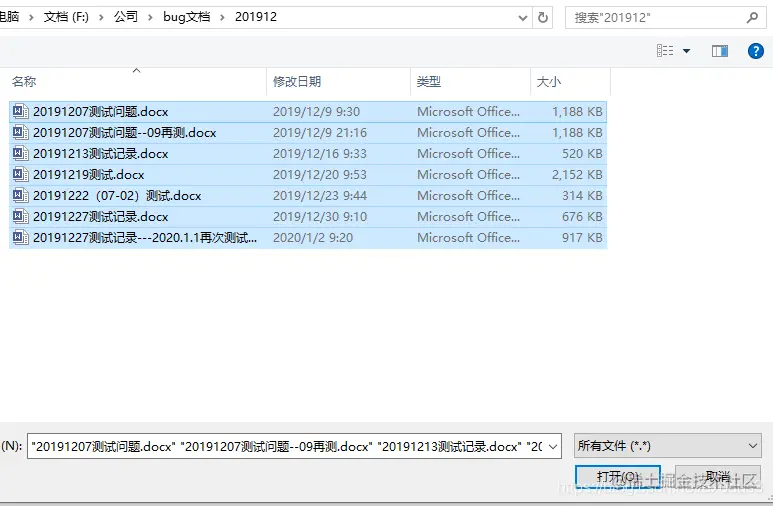Expand the chevron after bug文档 breadcrumb
This screenshot has height=506, width=773.
pyautogui.click(x=222, y=18)
